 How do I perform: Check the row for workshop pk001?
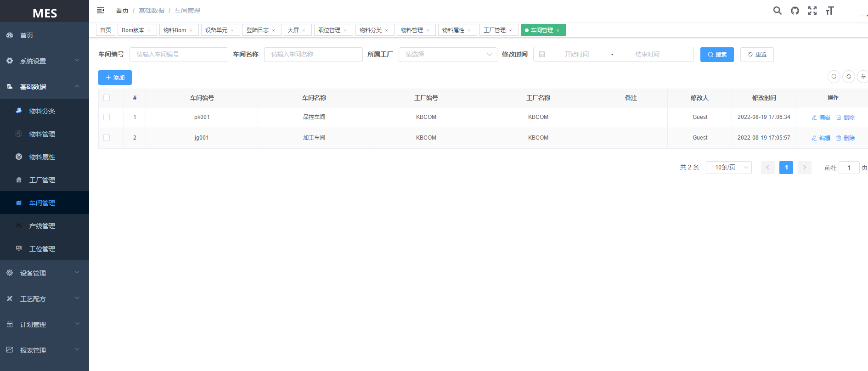point(107,117)
